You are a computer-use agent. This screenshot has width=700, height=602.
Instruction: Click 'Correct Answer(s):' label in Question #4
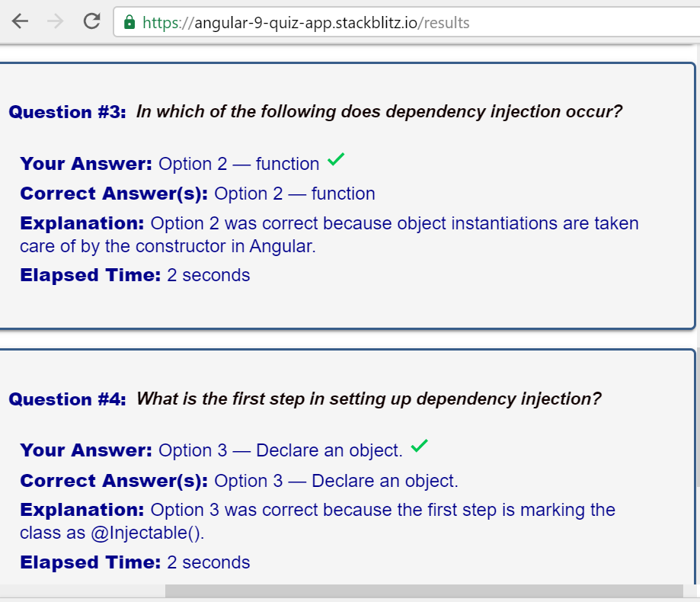[114, 481]
